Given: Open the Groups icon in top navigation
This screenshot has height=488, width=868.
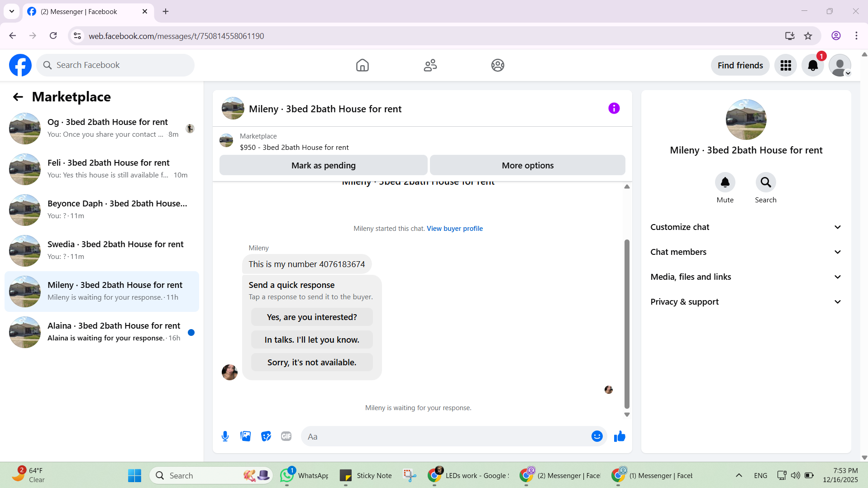Looking at the screenshot, I should [498, 65].
